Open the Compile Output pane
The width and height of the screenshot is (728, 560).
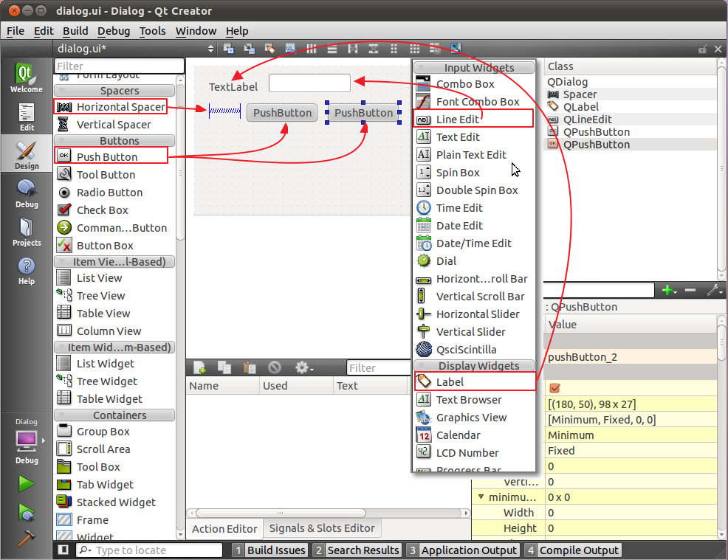pyautogui.click(x=573, y=550)
